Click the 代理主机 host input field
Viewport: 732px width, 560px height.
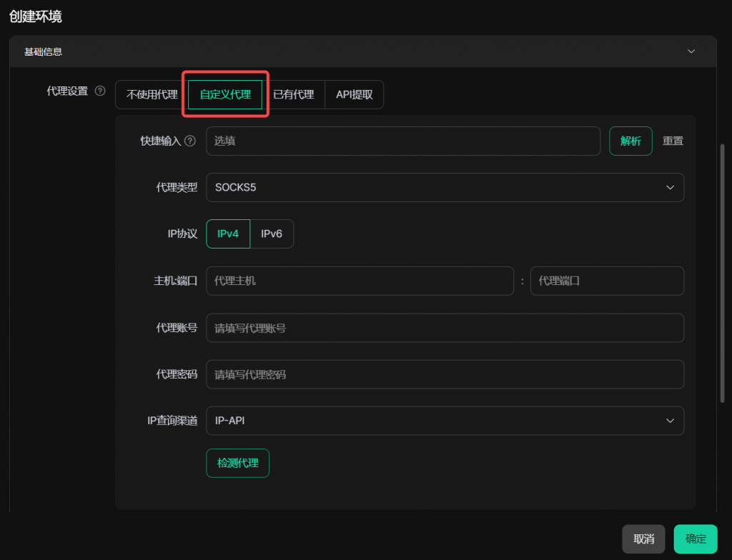pos(360,281)
